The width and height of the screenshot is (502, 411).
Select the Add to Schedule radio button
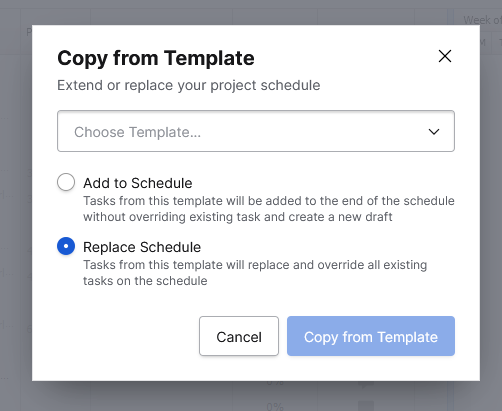coord(66,182)
